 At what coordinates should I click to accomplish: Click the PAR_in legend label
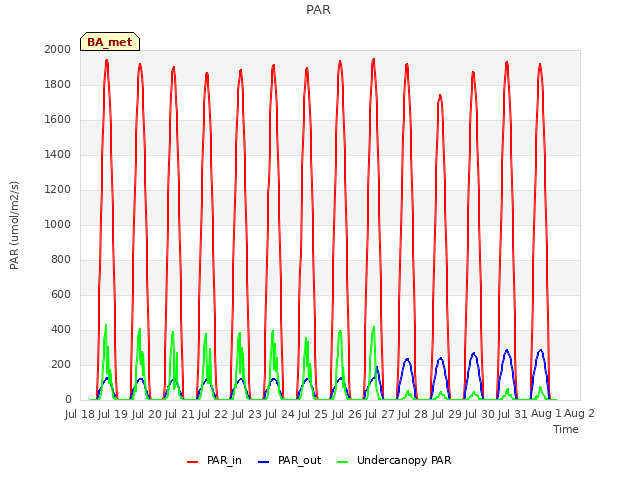(224, 460)
